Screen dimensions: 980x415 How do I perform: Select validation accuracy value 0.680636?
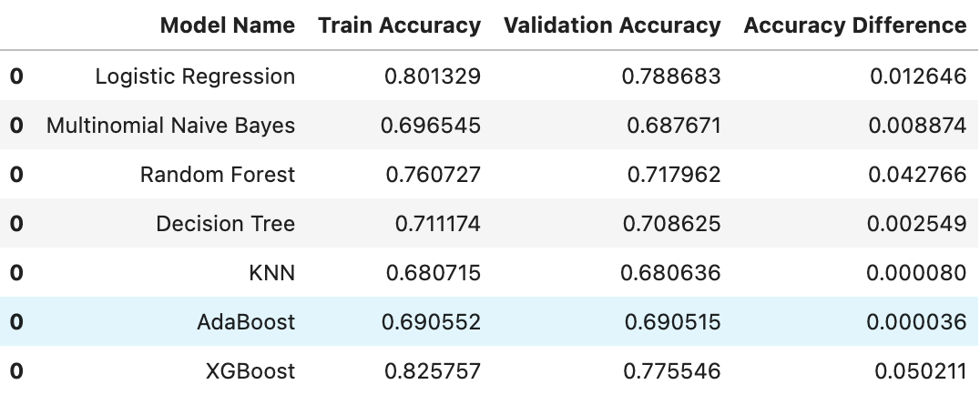pyautogui.click(x=670, y=273)
